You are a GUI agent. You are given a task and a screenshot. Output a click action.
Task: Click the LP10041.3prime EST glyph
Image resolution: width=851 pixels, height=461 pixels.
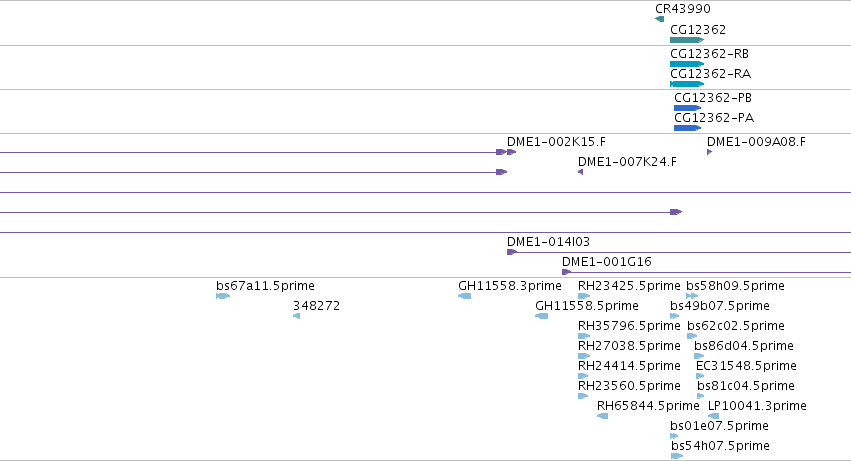click(714, 416)
